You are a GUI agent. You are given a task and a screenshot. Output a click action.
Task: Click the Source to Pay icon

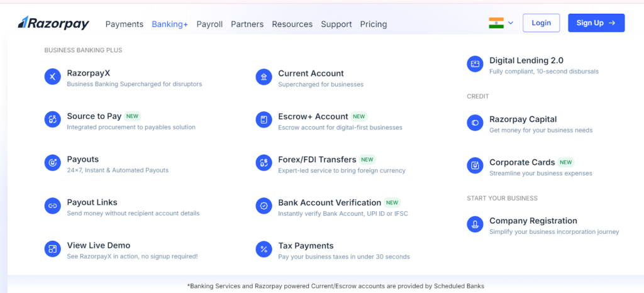53,119
